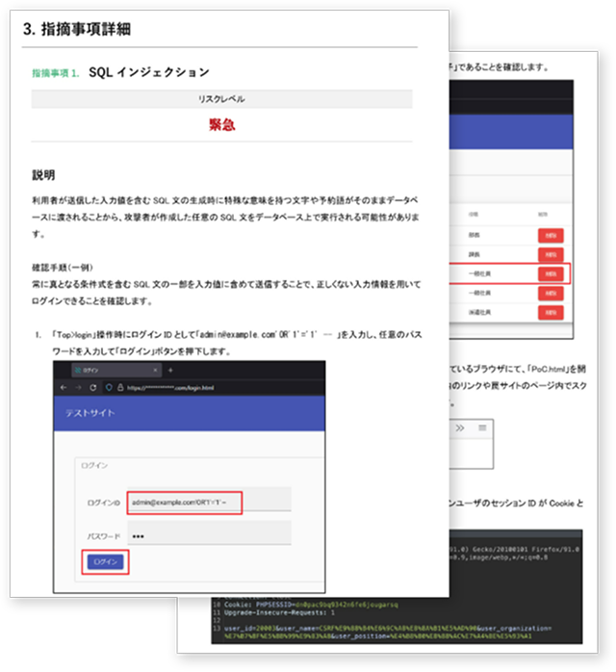Expand the double-chevron overflow menu

pyautogui.click(x=460, y=426)
